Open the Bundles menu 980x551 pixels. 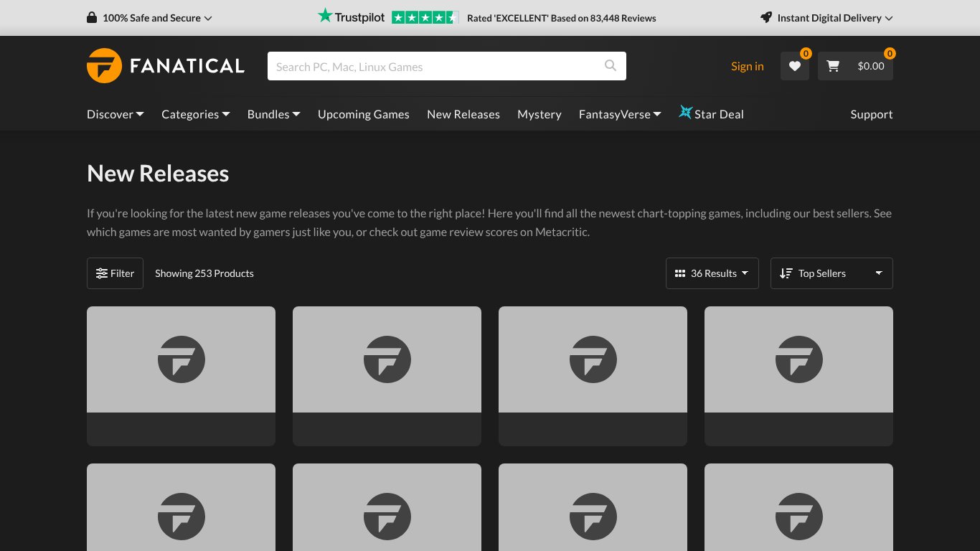274,114
